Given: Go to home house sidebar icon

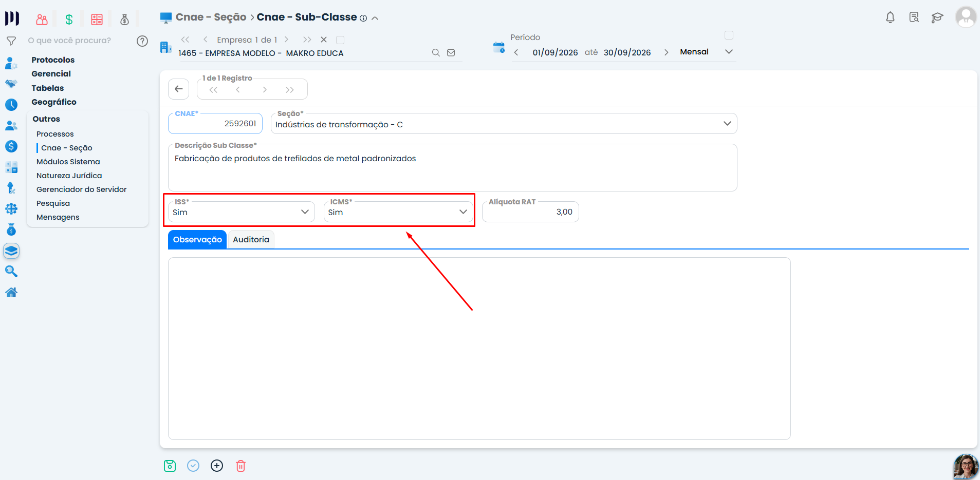Looking at the screenshot, I should point(11,292).
